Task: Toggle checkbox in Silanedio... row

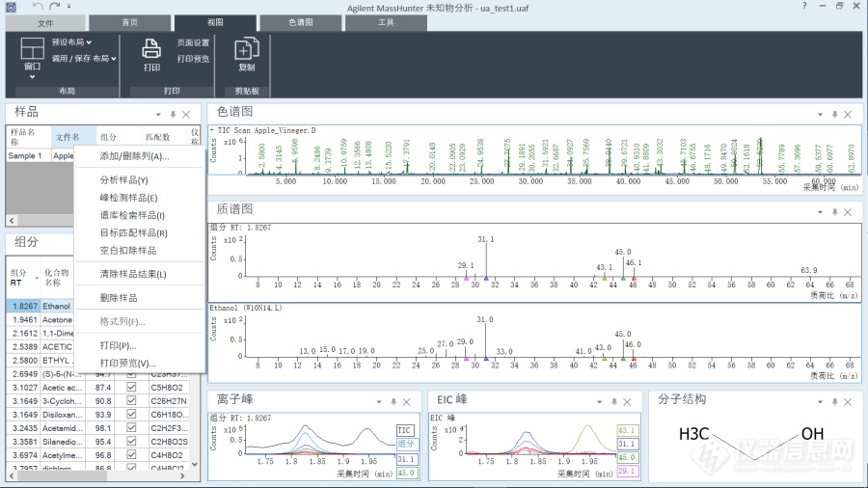Action: click(x=131, y=441)
